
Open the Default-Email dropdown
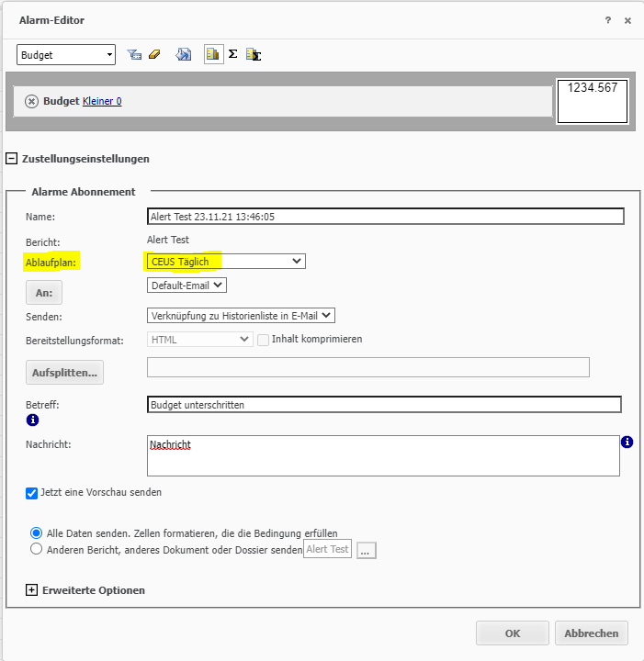click(x=186, y=286)
